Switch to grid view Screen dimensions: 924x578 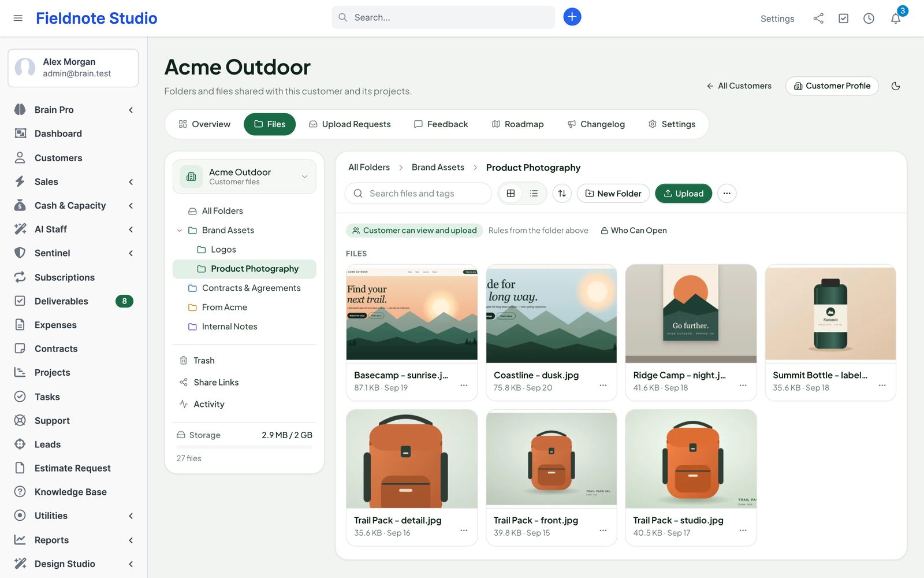(x=511, y=194)
